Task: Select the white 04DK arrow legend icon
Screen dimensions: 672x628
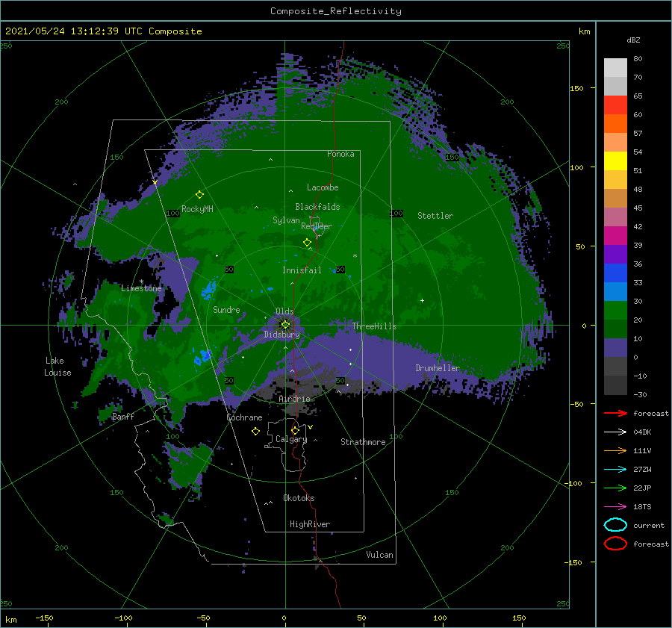Action: click(x=615, y=432)
